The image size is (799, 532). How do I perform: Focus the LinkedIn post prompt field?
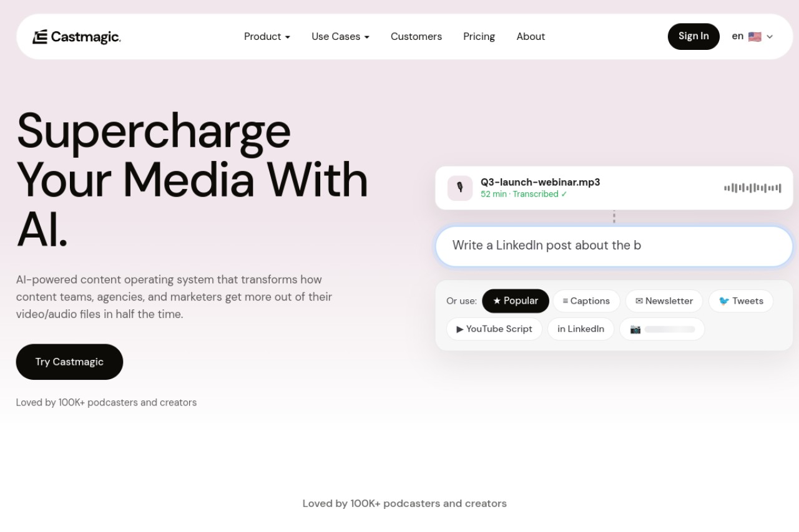tap(614, 246)
